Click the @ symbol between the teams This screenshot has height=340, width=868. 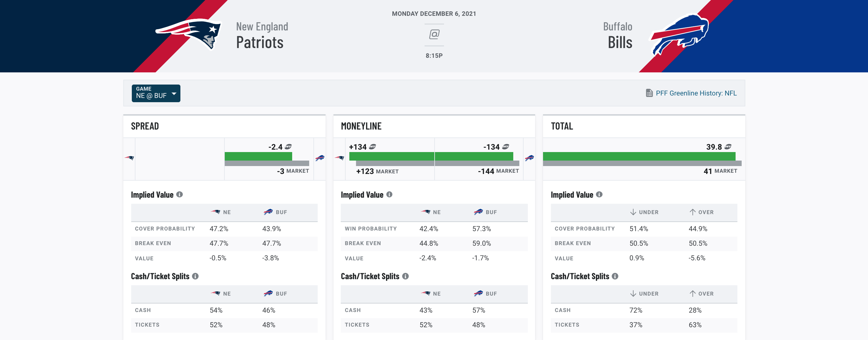[434, 34]
